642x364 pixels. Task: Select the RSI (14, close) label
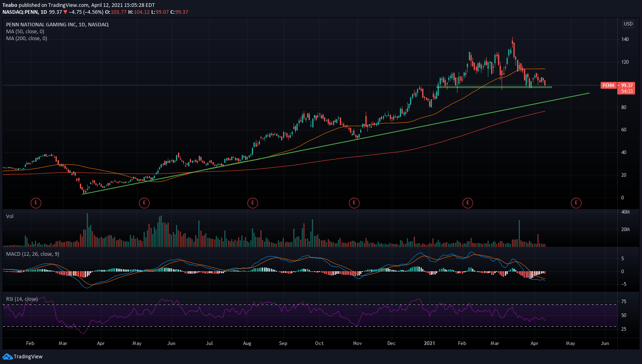pos(22,299)
